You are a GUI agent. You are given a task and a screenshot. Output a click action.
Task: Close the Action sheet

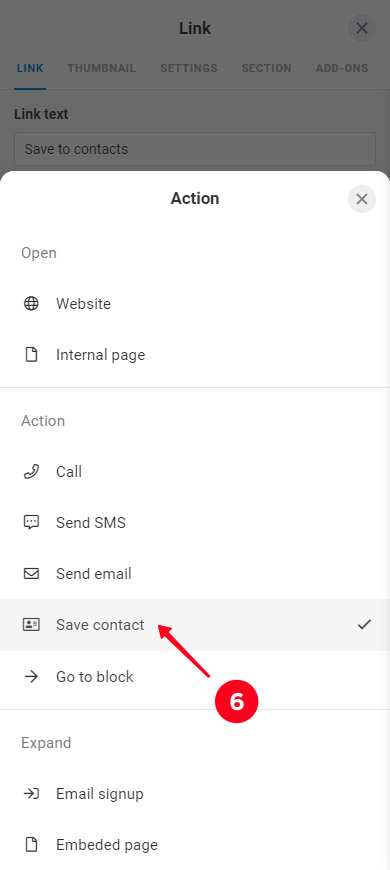(362, 199)
